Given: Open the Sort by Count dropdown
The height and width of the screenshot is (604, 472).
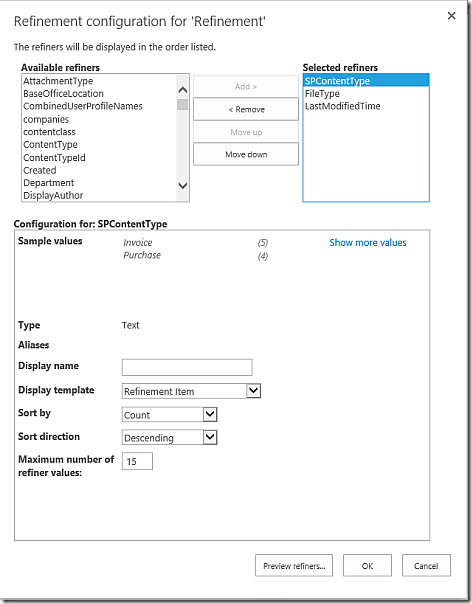Looking at the screenshot, I should (170, 414).
